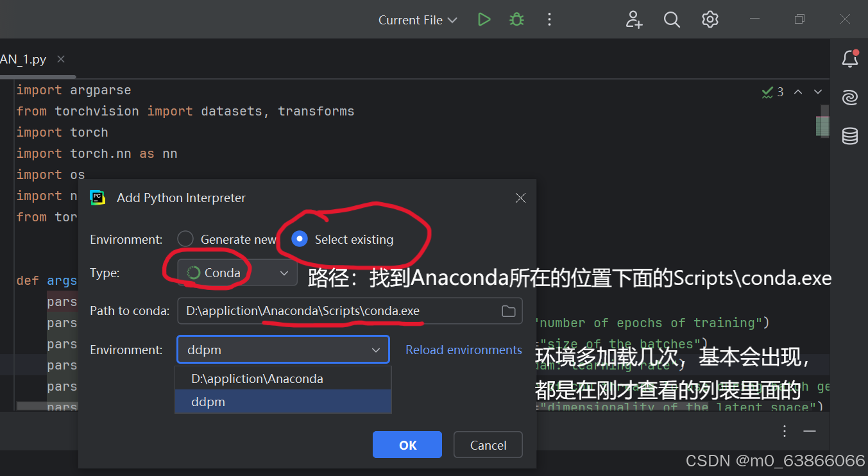Click the import os code line
Image resolution: width=868 pixels, height=476 pixels.
click(x=51, y=174)
